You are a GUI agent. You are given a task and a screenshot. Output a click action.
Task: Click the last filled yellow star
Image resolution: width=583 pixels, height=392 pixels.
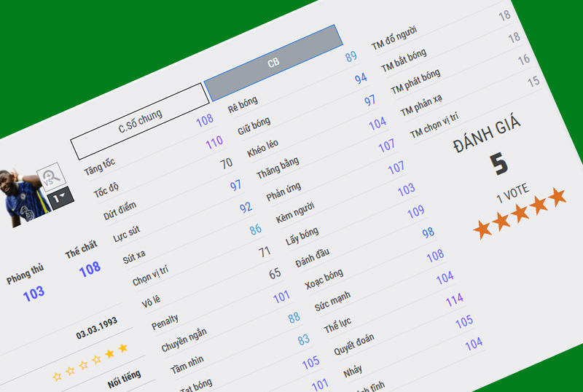[122, 348]
